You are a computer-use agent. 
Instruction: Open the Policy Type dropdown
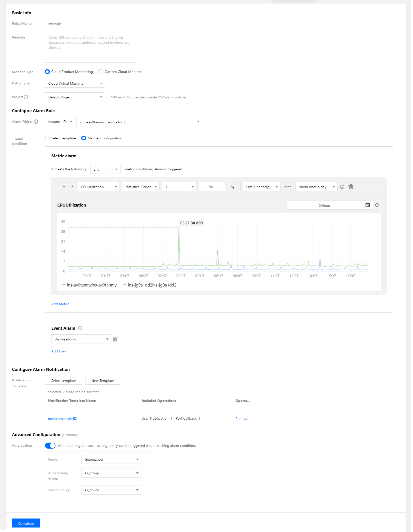[75, 83]
